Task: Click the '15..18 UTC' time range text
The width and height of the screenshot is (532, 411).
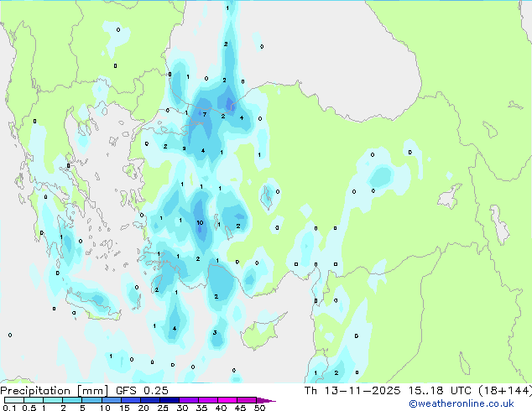Action: coord(440,391)
